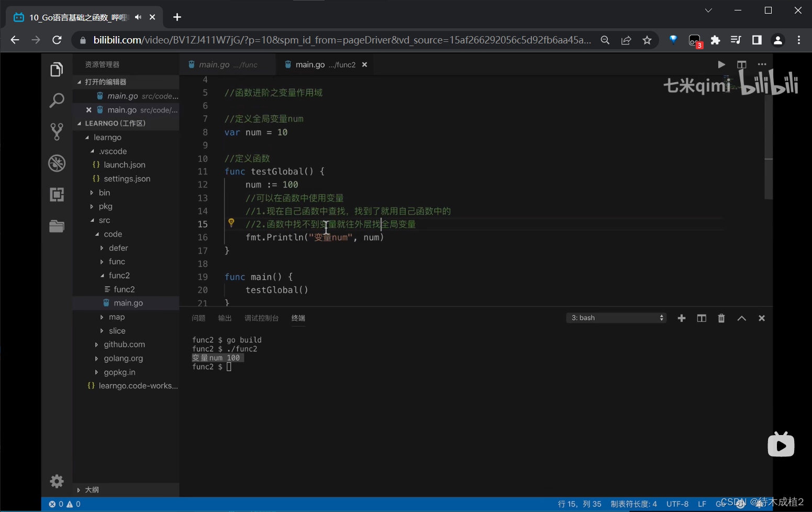Select main.go under func2 folder

(x=126, y=303)
